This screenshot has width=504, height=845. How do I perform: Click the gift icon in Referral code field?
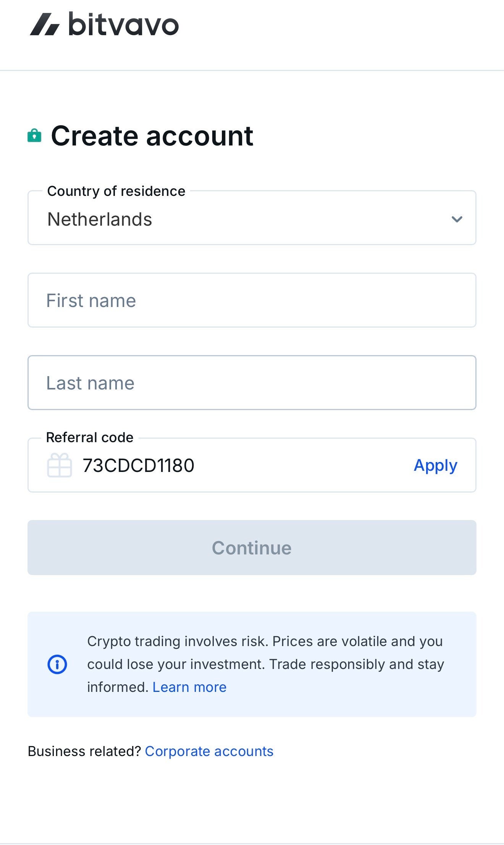tap(59, 465)
